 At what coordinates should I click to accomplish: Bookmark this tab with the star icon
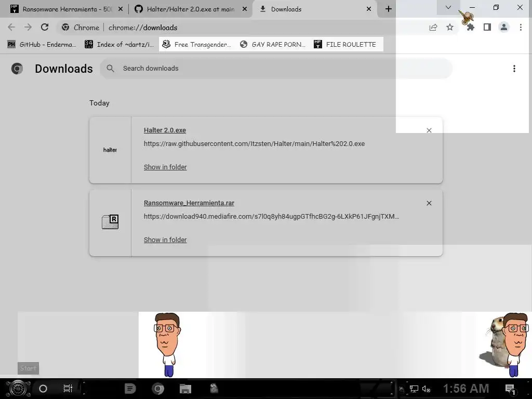click(450, 28)
